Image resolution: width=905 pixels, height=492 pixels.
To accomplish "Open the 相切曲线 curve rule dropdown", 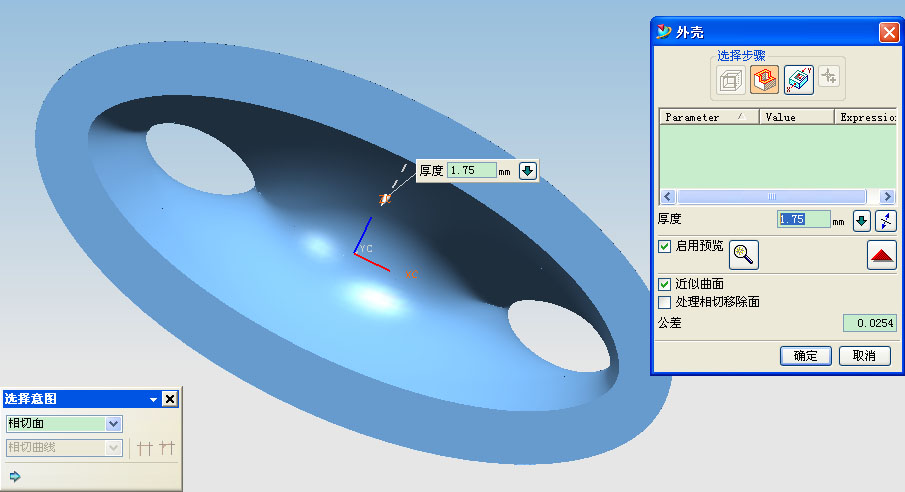I will 113,448.
